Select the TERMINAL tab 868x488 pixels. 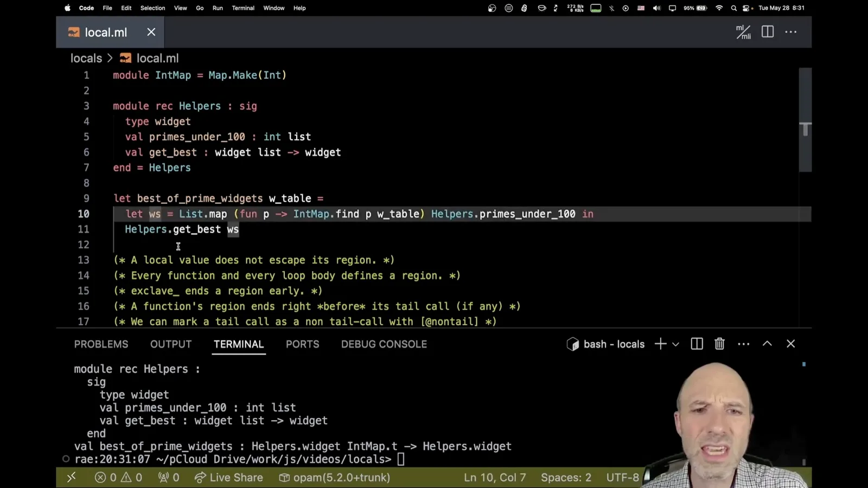(x=239, y=344)
